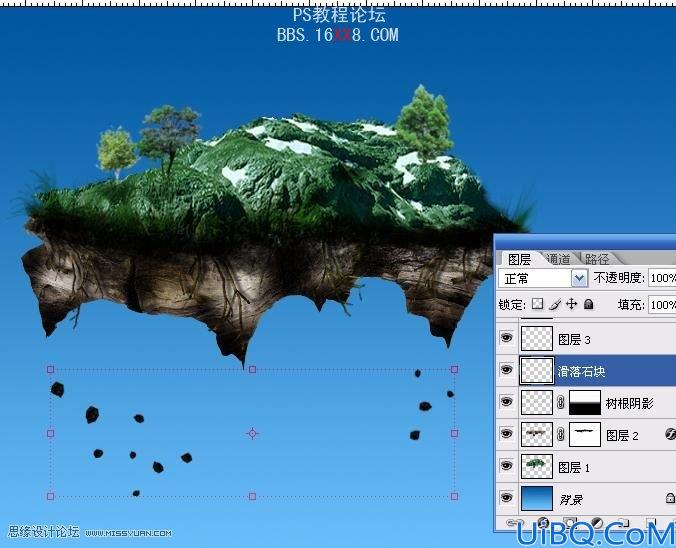This screenshot has height=548, width=676.
Task: Switch to the 通道 tab
Action: tap(558, 259)
